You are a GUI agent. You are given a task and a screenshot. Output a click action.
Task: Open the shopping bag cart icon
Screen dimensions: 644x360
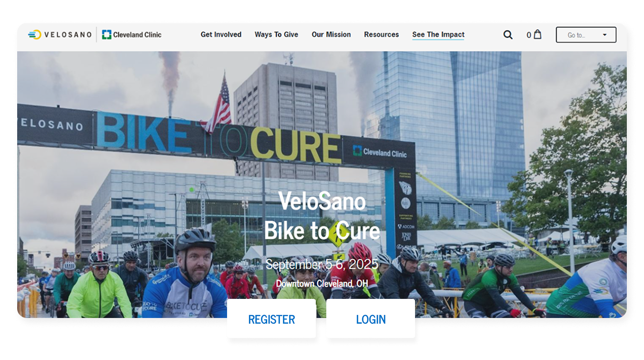pos(538,34)
